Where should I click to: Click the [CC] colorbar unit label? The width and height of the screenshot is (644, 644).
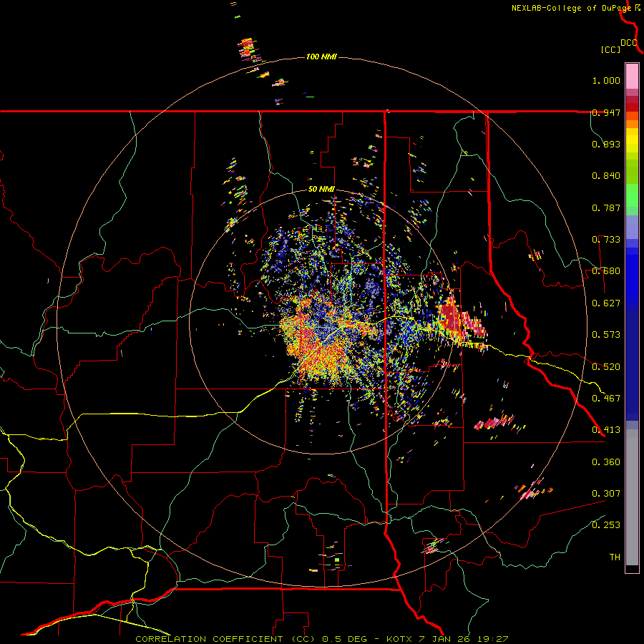[x=610, y=49]
